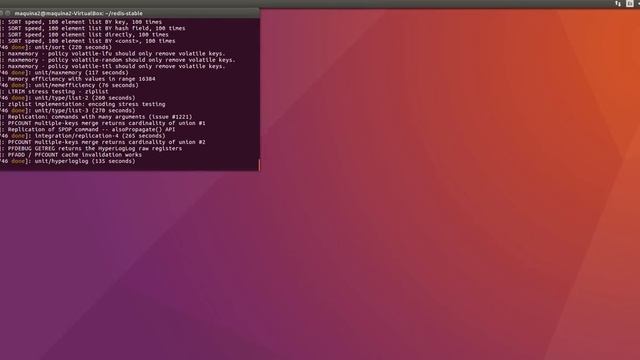This screenshot has width=640, height=360.
Task: Click the terminal scrollbar handle at bottom
Action: (x=259, y=164)
